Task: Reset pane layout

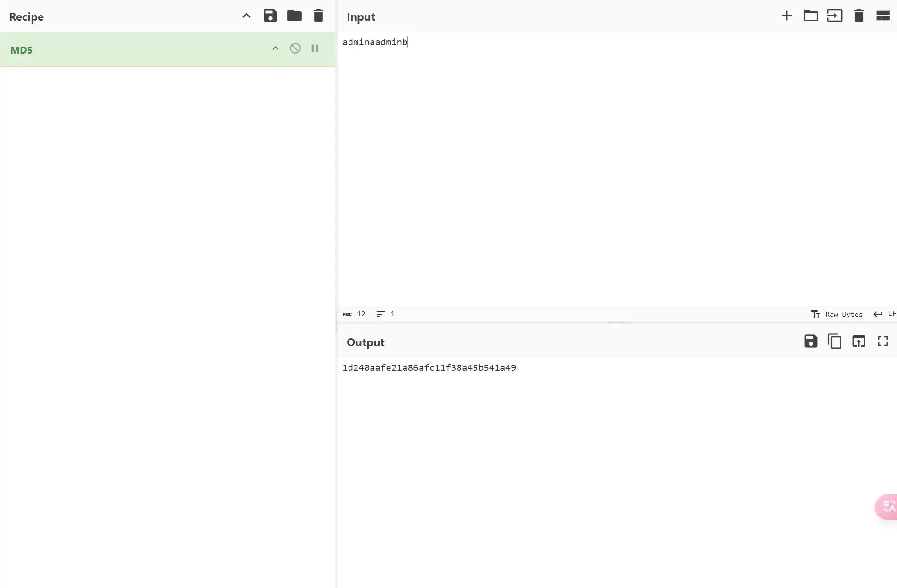Action: point(883,16)
